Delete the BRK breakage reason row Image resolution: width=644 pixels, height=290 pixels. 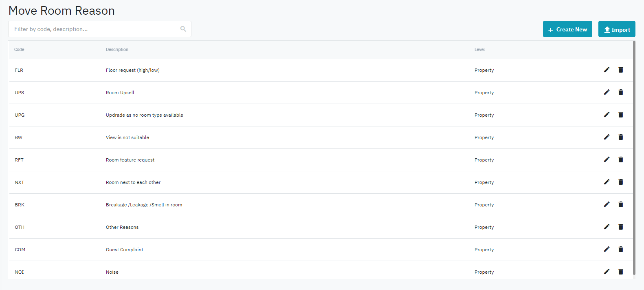click(621, 204)
